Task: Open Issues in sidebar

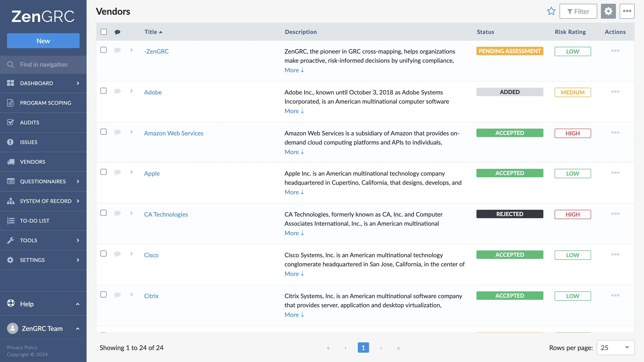Action: coord(43,142)
